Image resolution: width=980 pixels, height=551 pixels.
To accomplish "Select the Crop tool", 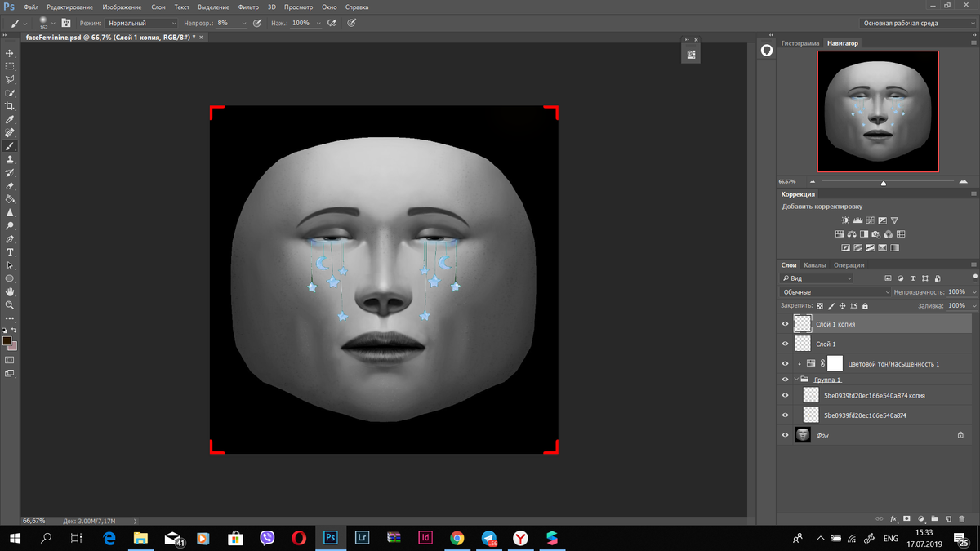I will point(10,106).
